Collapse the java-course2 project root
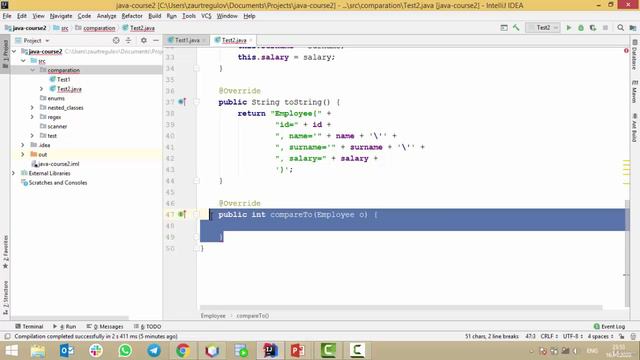The height and width of the screenshot is (360, 640). click(x=14, y=51)
